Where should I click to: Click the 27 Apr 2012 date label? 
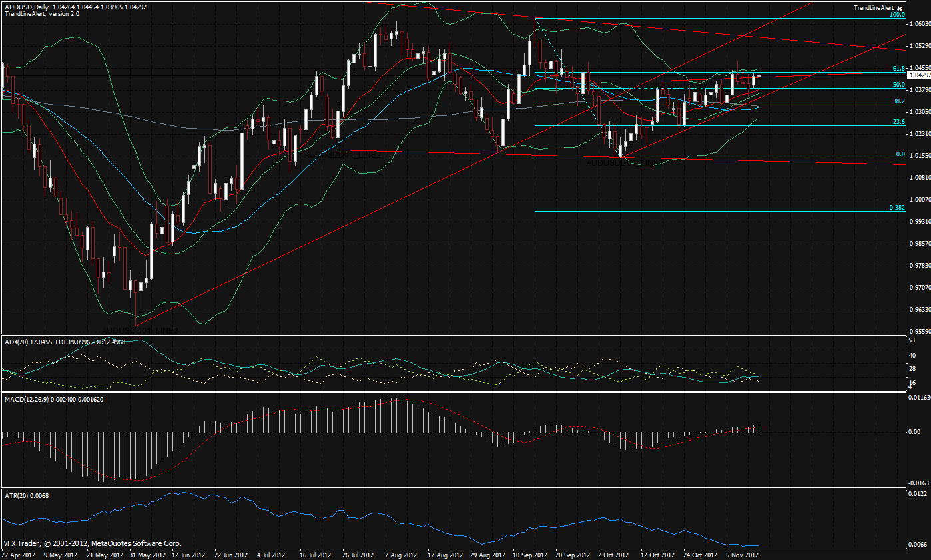(19, 554)
